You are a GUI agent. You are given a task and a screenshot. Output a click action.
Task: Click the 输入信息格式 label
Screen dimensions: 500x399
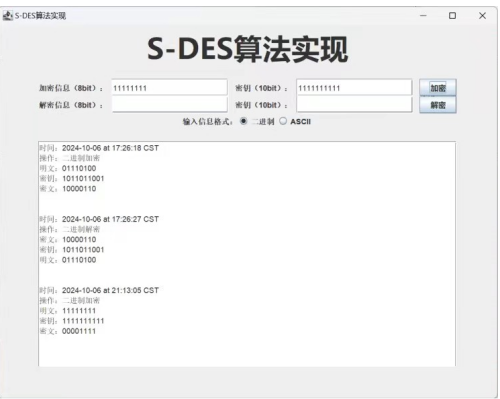[x=207, y=122]
